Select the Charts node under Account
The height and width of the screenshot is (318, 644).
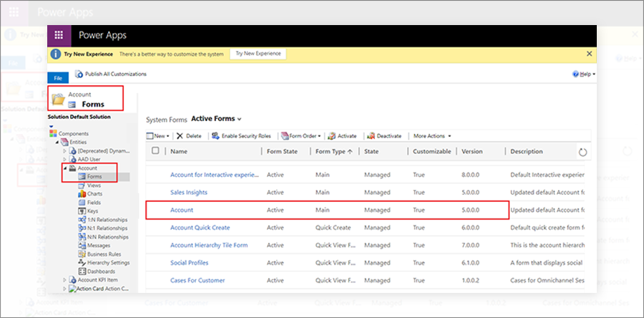[94, 193]
